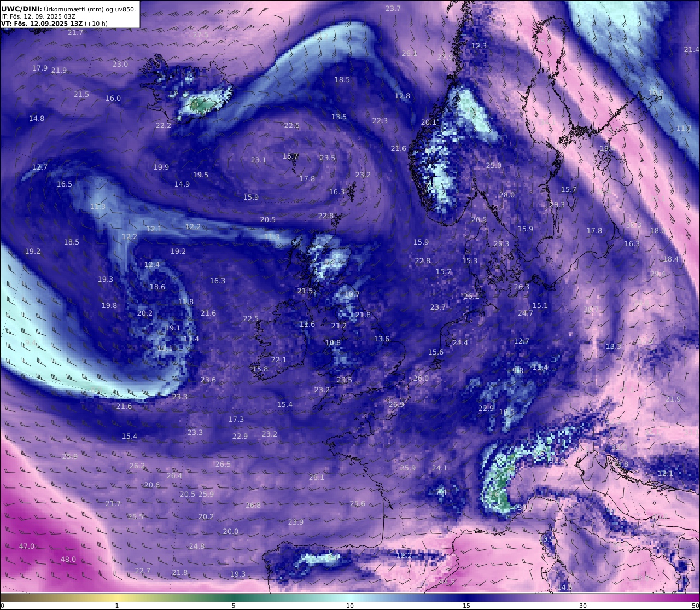Click the 21.4 value at the right edge

692,50
